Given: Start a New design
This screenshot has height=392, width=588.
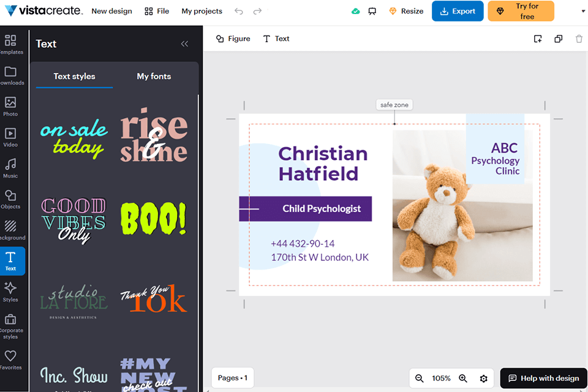Looking at the screenshot, I should 111,11.
